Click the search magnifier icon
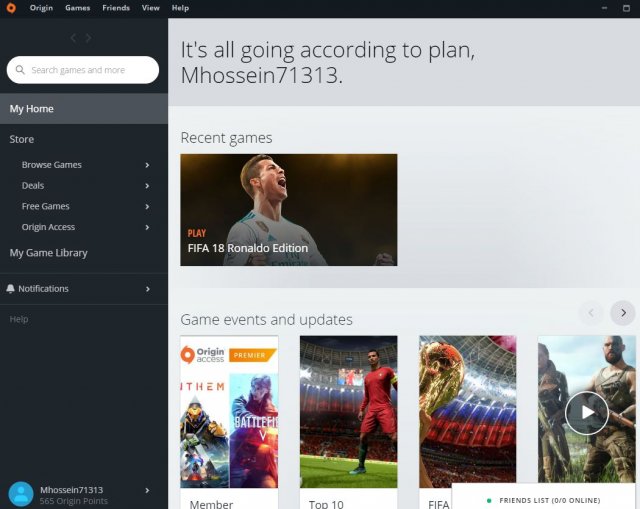 point(20,70)
